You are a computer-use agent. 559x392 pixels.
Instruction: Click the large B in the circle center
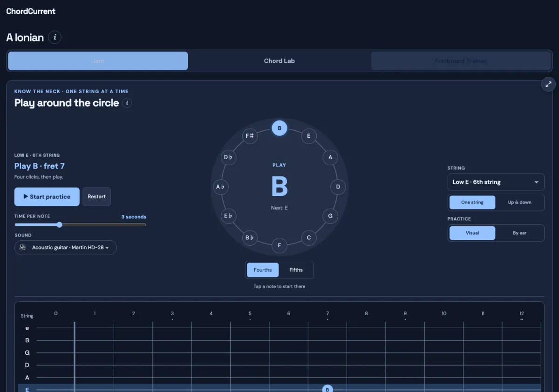coord(279,186)
